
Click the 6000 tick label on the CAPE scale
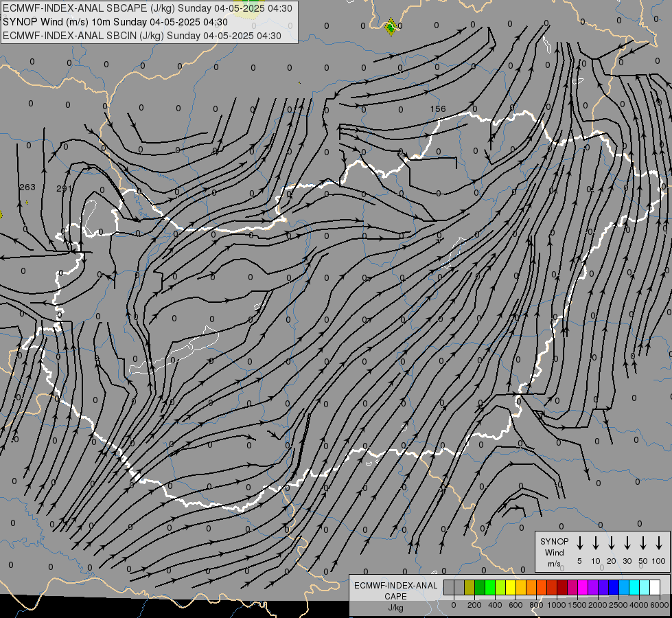click(660, 605)
